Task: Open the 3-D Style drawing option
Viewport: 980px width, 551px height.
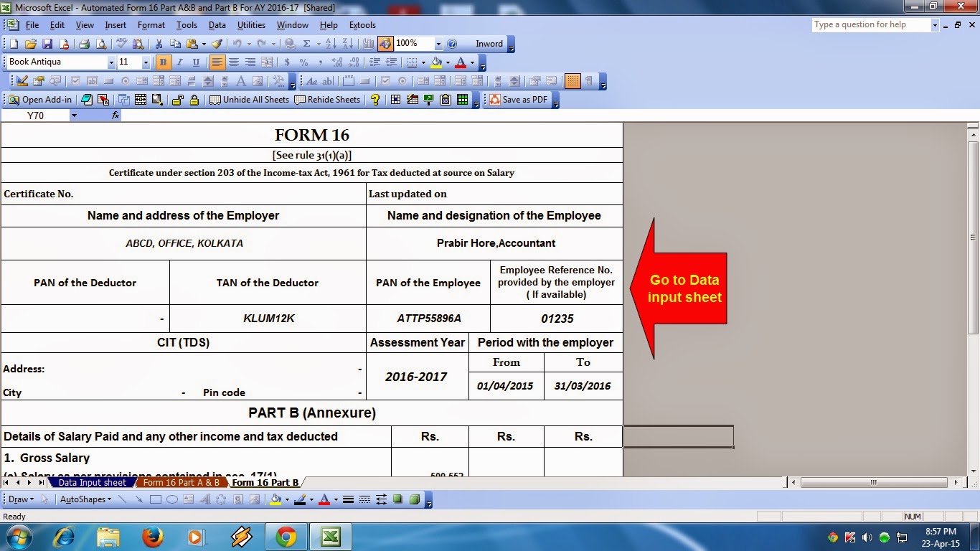Action: (x=414, y=499)
